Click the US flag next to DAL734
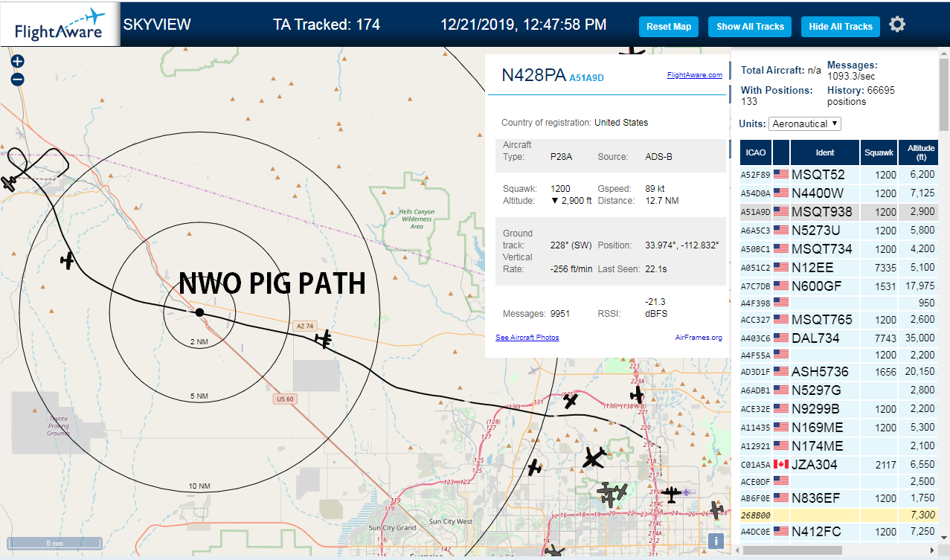 coord(781,338)
